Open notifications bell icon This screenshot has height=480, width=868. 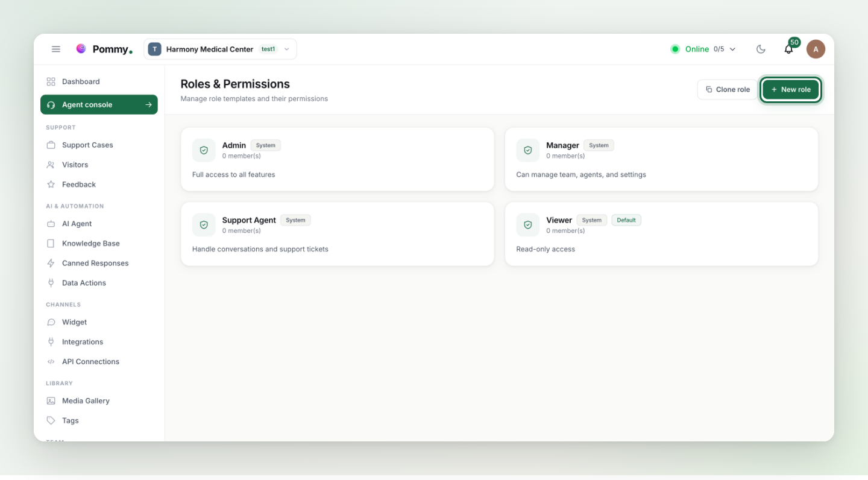point(788,49)
